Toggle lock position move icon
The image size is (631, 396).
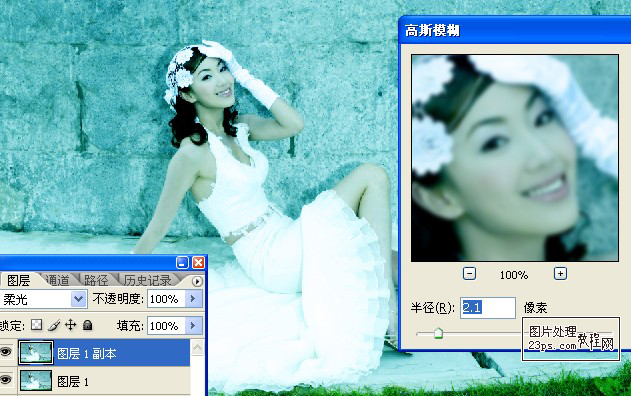tap(71, 325)
